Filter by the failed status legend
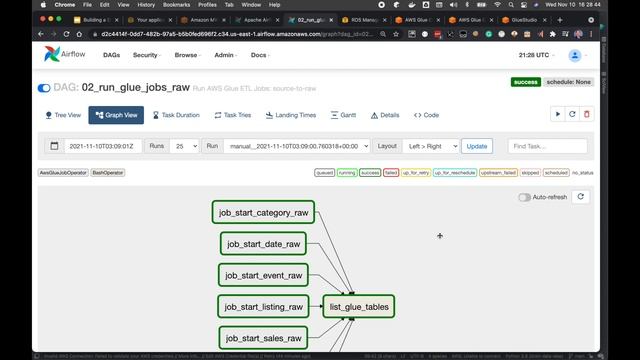The height and width of the screenshot is (360, 640). tap(391, 173)
